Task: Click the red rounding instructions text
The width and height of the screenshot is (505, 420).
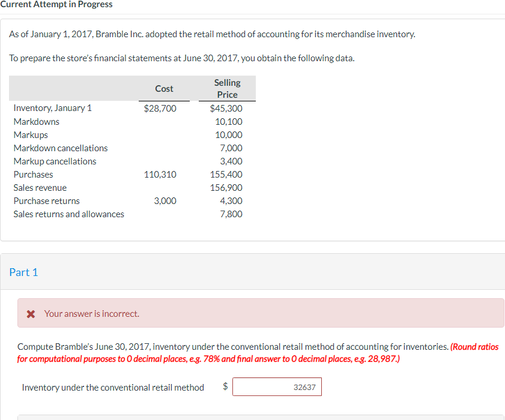Action: pos(258,353)
